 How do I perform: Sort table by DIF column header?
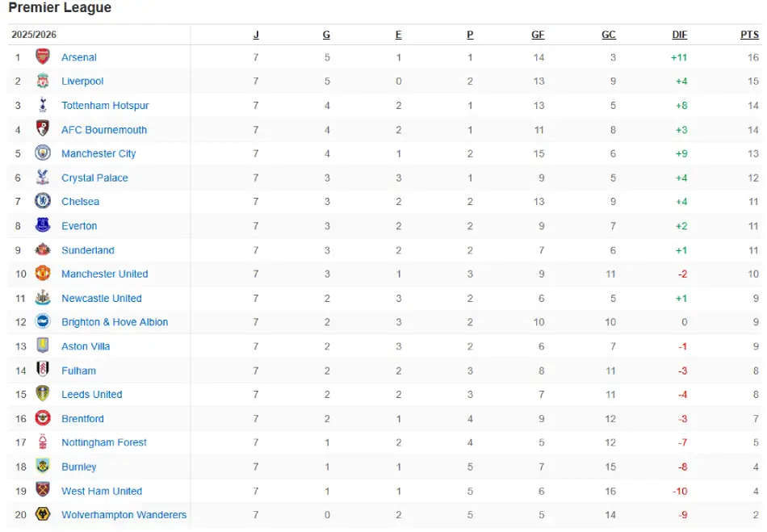680,35
